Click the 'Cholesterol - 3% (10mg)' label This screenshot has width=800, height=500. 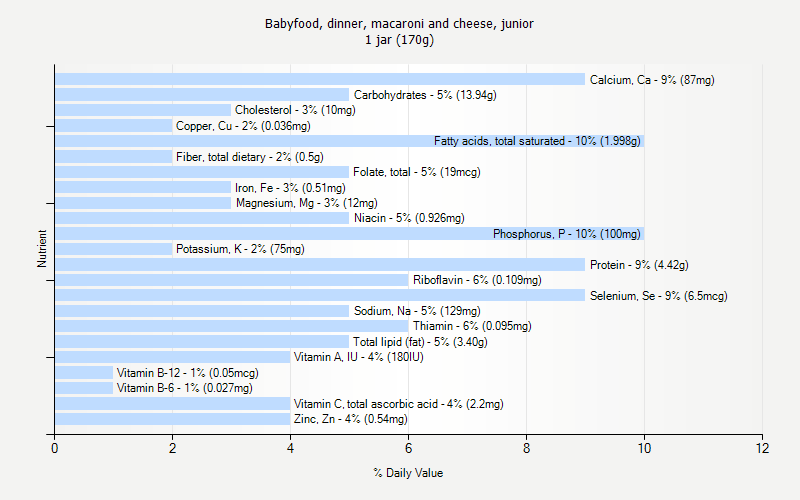[295, 110]
